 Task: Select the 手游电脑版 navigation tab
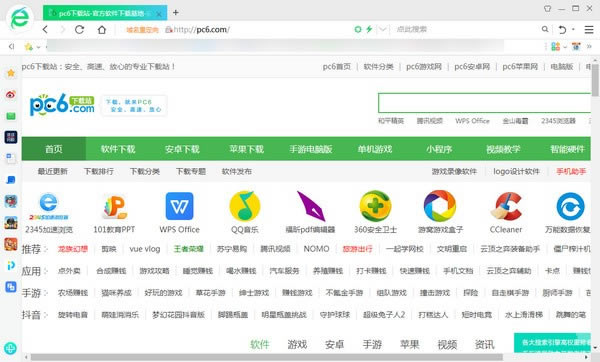pos(311,149)
